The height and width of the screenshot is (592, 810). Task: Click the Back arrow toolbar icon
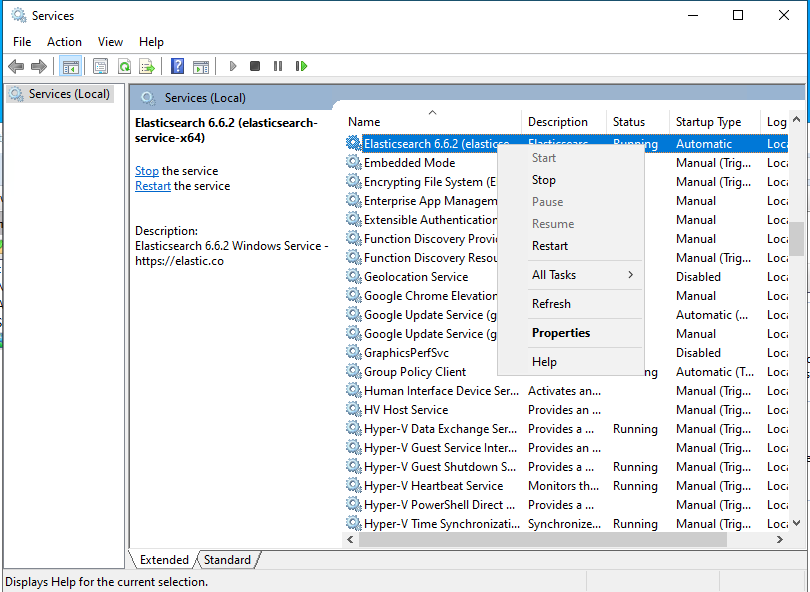[16, 66]
